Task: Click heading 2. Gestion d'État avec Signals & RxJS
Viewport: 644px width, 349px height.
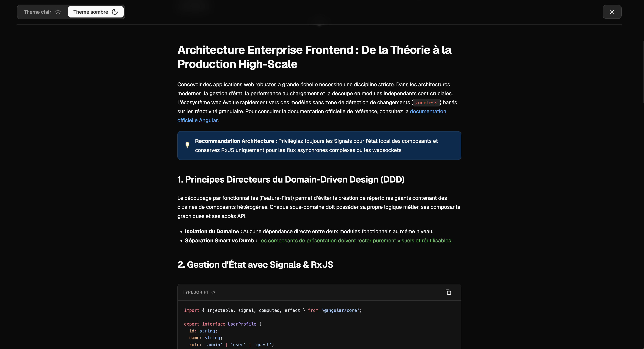Action: point(255,265)
